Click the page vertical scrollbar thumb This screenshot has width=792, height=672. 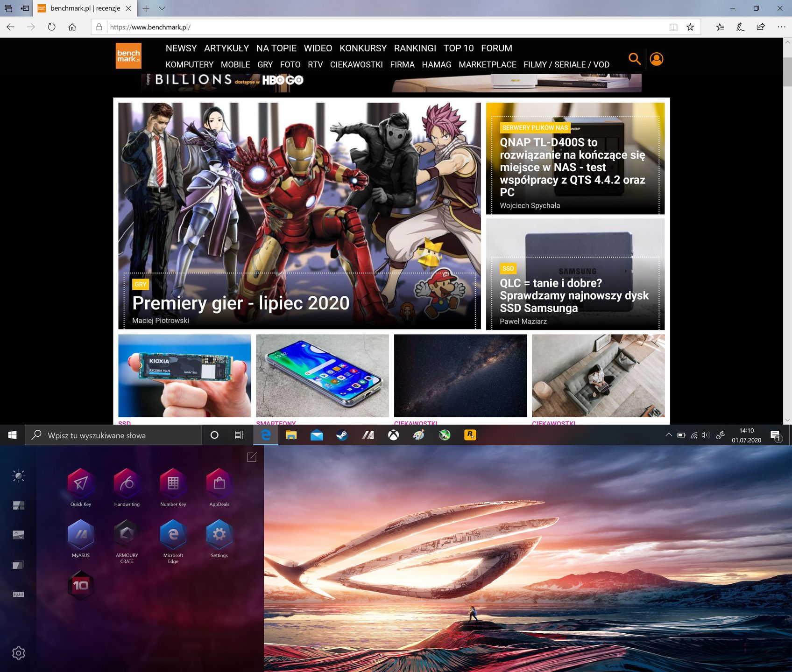[x=787, y=72]
